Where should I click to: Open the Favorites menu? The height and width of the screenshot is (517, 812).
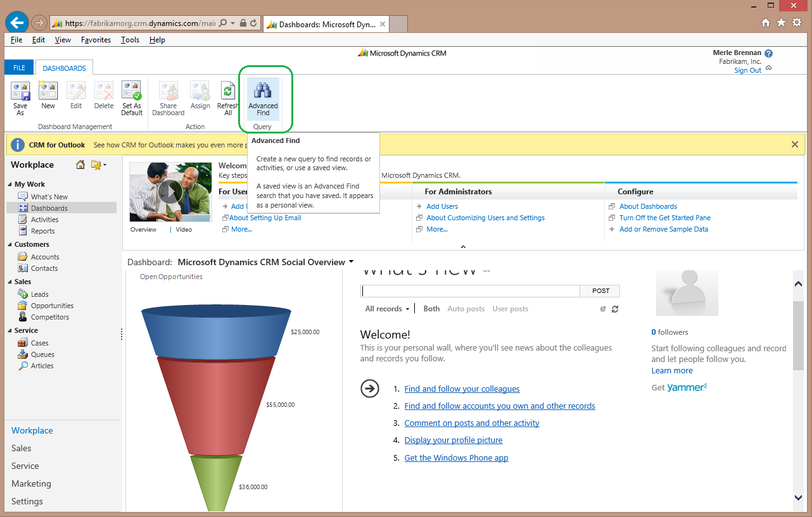click(96, 40)
